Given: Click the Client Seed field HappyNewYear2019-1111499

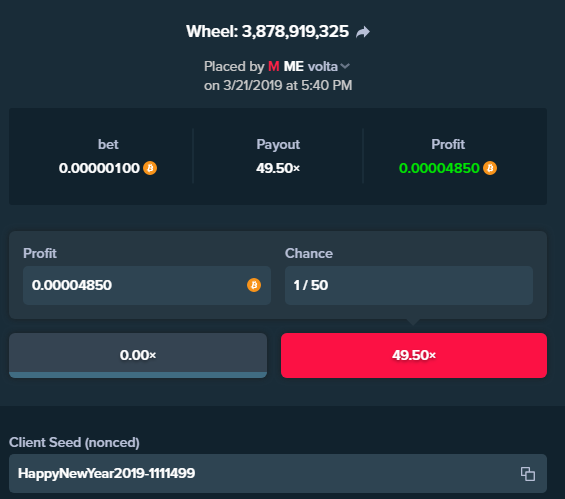Looking at the screenshot, I should click(278, 473).
